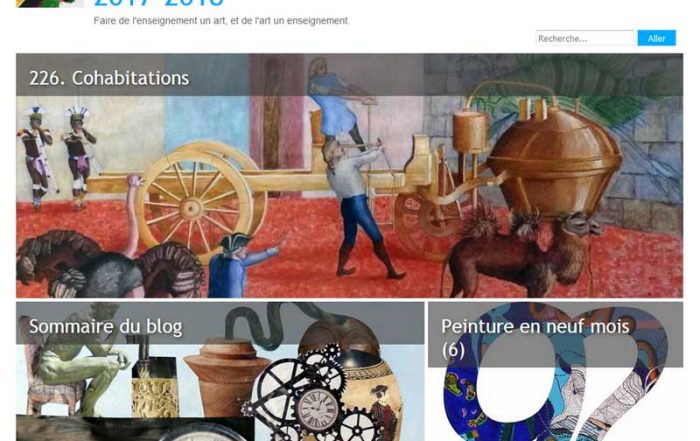Click the blog tagline about l'enseignement un art
The width and height of the screenshot is (700, 441).
pyautogui.click(x=222, y=21)
